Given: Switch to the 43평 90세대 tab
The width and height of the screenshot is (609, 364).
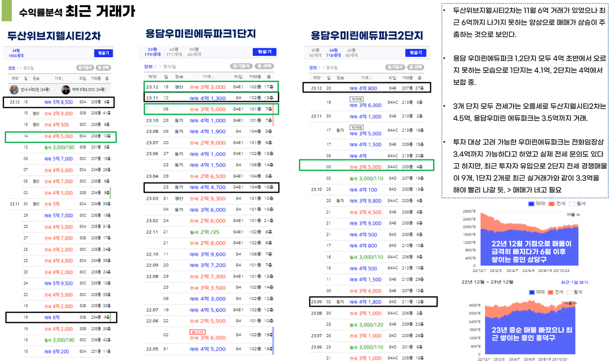Looking at the screenshot, I should pos(352,52).
